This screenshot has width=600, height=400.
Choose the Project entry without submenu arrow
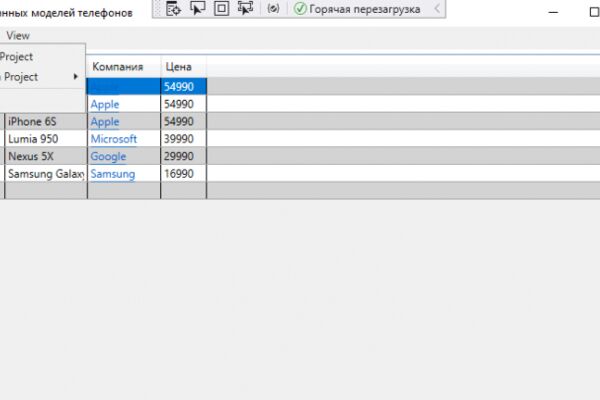click(x=16, y=57)
